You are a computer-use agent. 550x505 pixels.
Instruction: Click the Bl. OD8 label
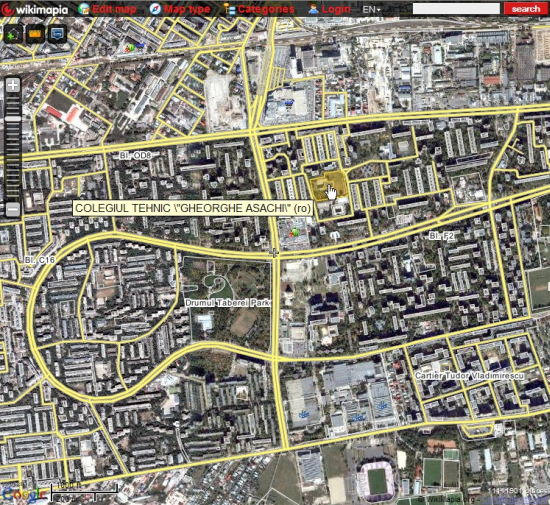point(135,155)
